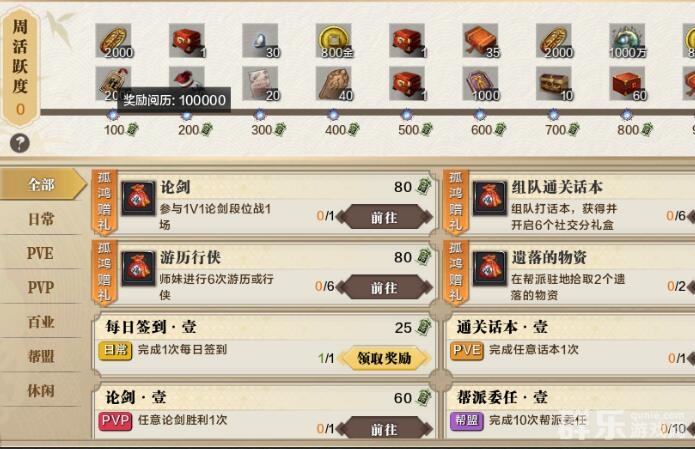Viewport: 695px width, 449px height.
Task: Select the wooden tablet reward marked 40
Action: click(x=334, y=83)
